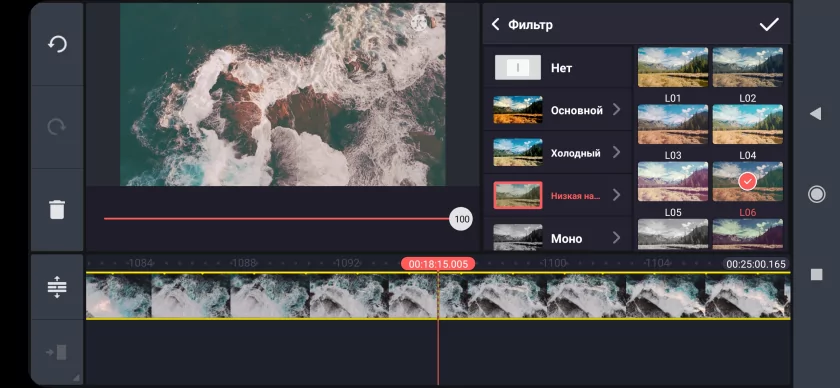Expand Холодный category chevron

coord(617,153)
